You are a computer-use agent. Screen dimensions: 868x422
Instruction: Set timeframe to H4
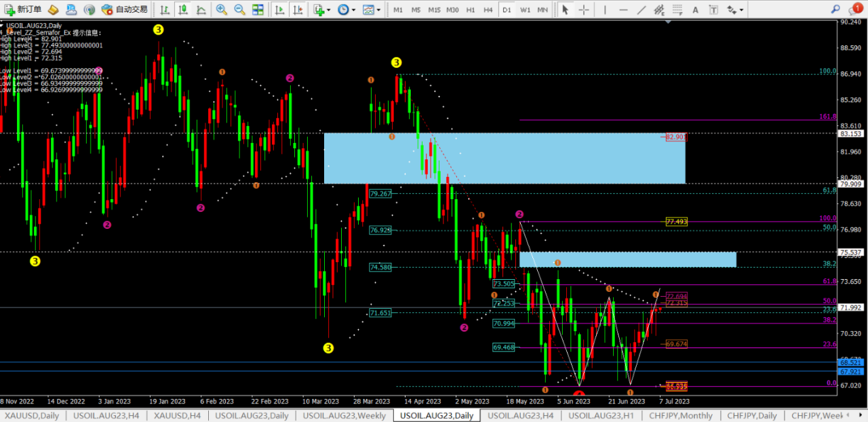[x=488, y=9]
